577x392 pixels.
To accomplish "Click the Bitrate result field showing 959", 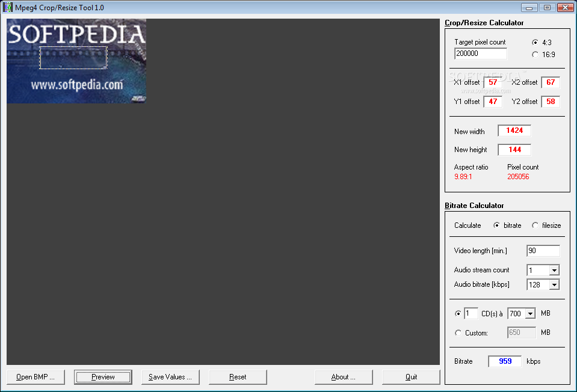I will coord(505,361).
